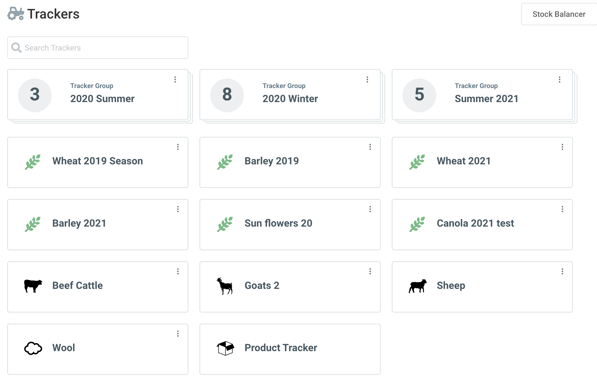Open three-dot menu on Sheep tracker

(x=562, y=271)
